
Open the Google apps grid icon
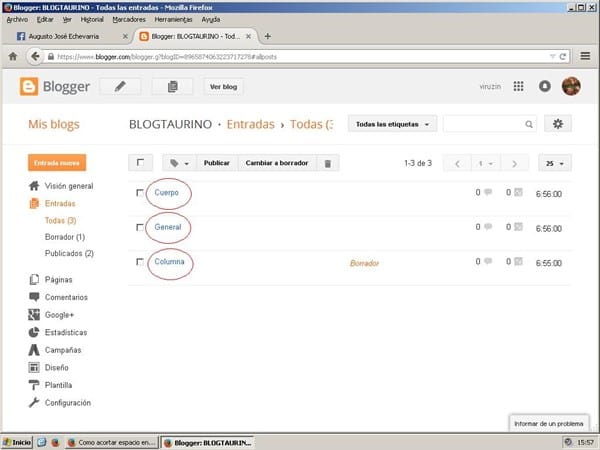click(x=518, y=86)
